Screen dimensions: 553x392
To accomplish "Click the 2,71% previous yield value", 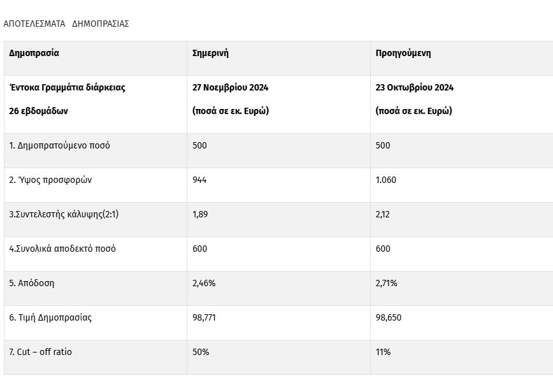I will tap(387, 283).
